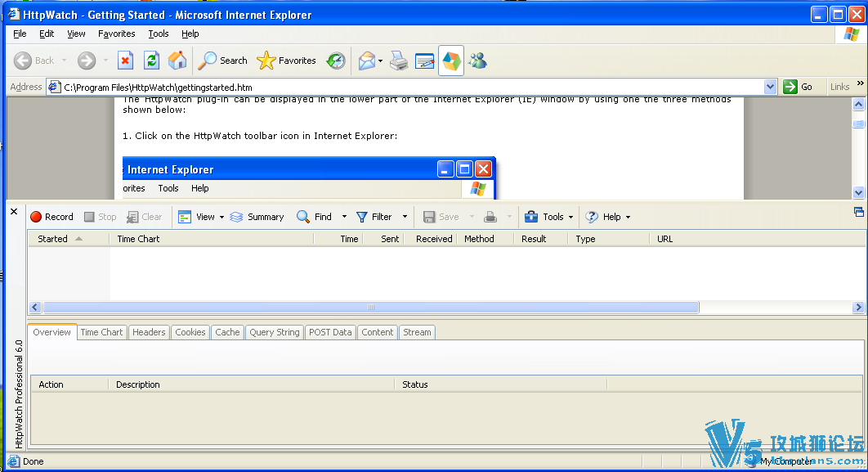Open the Favorites menu in menu bar
Image resolution: width=868 pixels, height=472 pixels.
point(116,34)
